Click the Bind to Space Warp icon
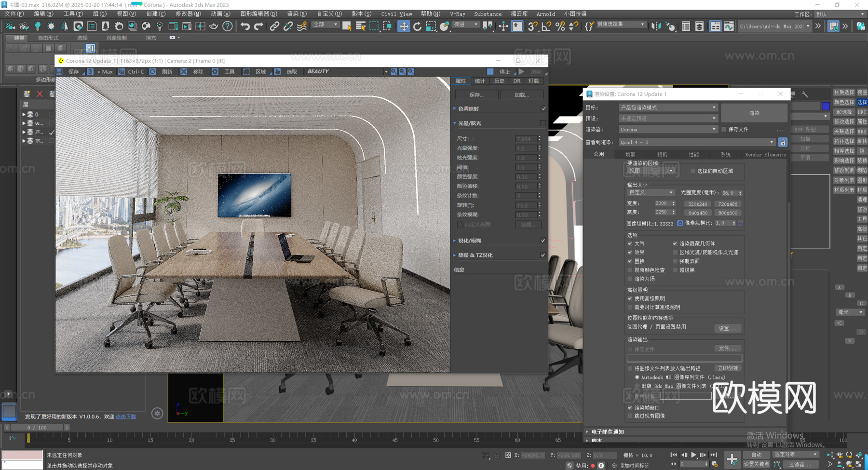This screenshot has width=868, height=470. [x=302, y=26]
